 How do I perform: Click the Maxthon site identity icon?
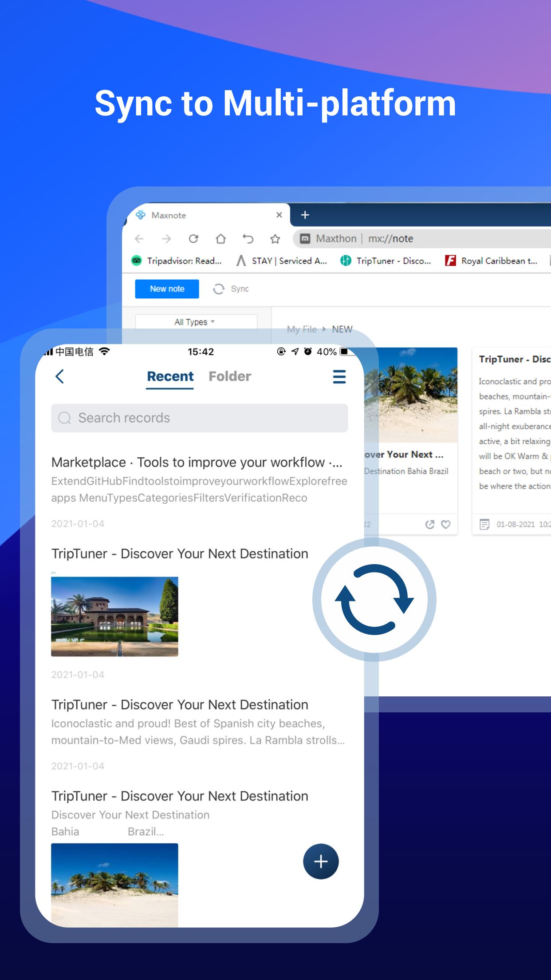[305, 239]
